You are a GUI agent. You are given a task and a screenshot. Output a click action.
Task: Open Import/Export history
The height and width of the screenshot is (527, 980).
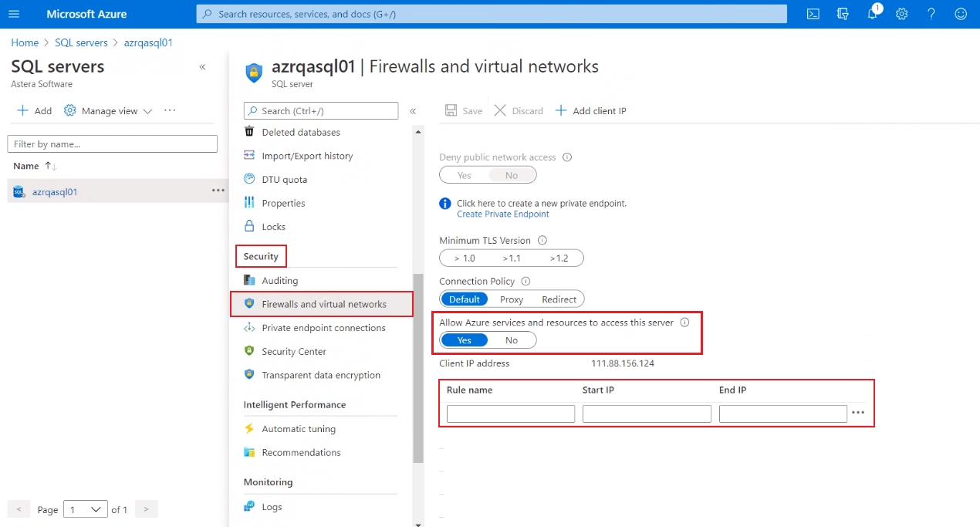coord(307,156)
